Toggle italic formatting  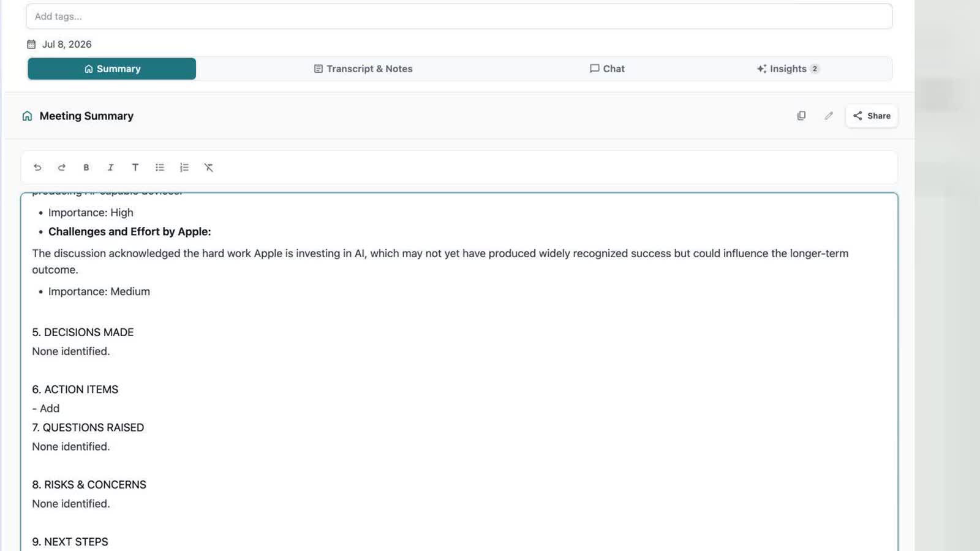tap(111, 167)
